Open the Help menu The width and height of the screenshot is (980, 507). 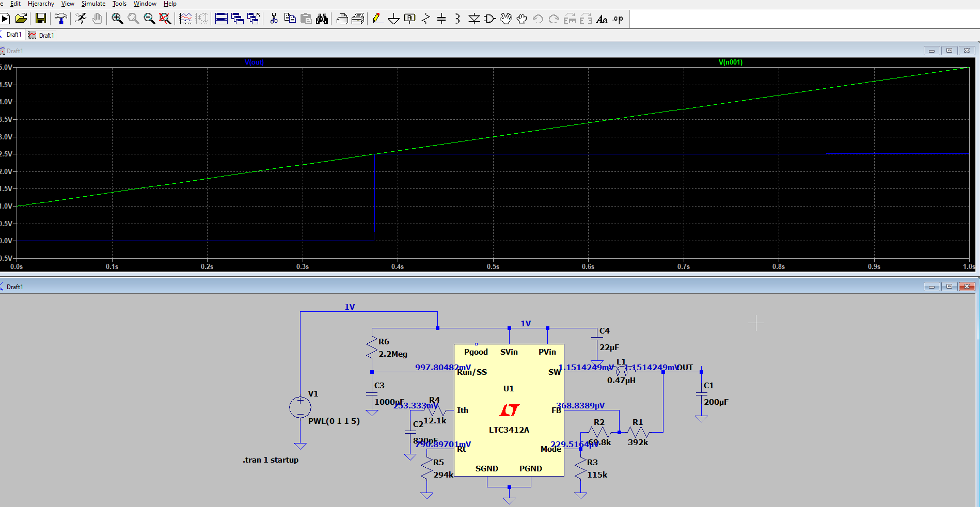170,4
